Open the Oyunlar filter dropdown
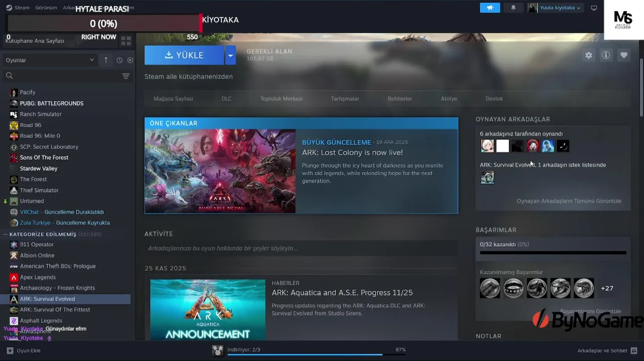This screenshot has height=361, width=644. [x=49, y=60]
